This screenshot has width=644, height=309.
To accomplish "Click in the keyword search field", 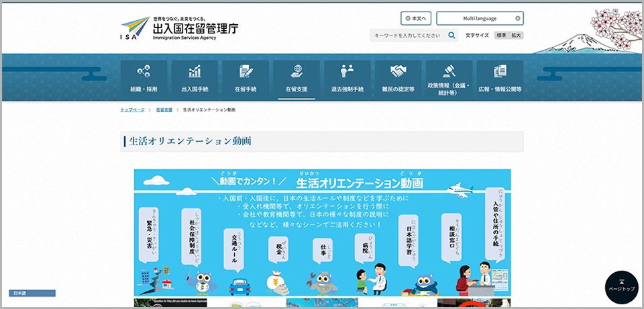I will click(x=407, y=36).
